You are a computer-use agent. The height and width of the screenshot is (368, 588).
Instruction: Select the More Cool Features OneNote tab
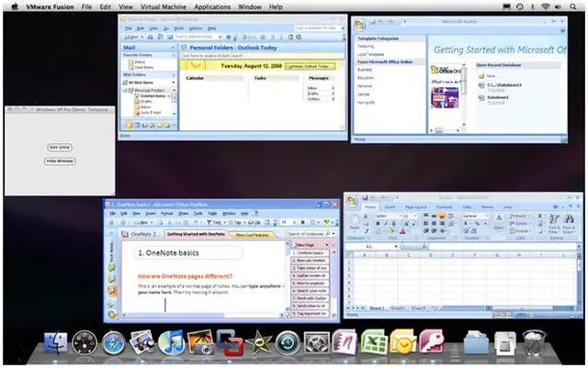point(252,235)
